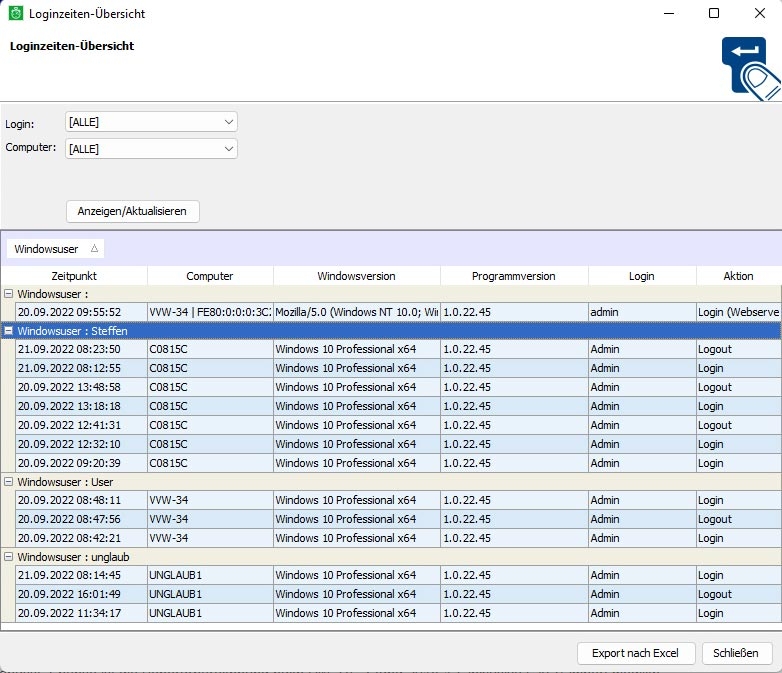Sort by the Aktion column header
The image size is (782, 673).
tap(738, 276)
